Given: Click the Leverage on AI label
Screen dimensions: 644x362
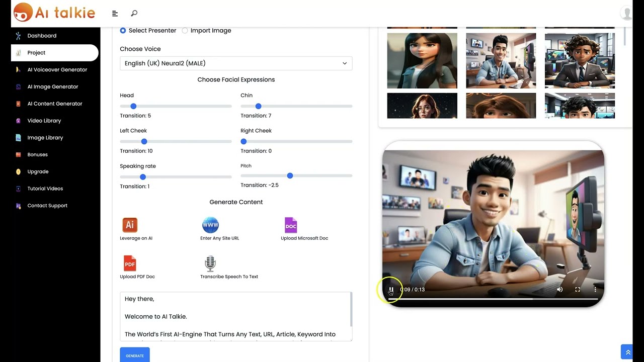Looking at the screenshot, I should point(136,238).
